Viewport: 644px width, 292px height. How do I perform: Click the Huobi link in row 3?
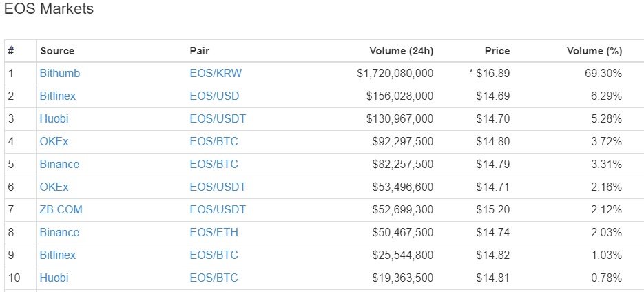(x=54, y=119)
